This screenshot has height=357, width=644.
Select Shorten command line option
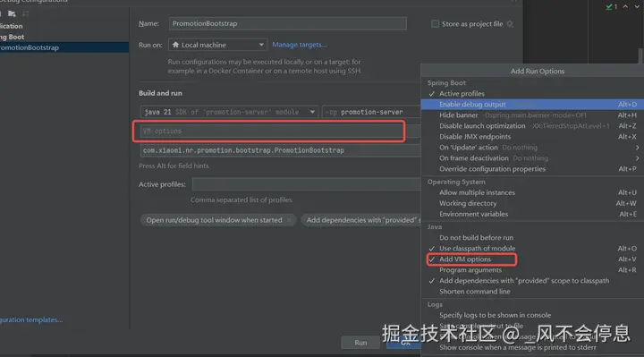pos(532,292)
